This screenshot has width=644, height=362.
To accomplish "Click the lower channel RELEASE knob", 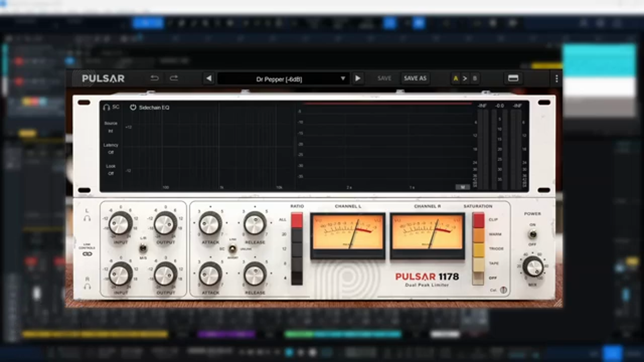I will tap(255, 274).
